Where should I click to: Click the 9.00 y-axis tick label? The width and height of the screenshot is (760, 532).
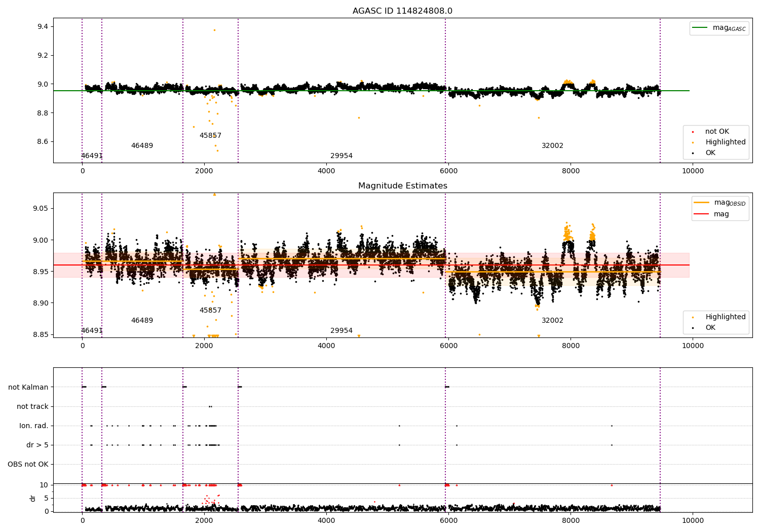(x=41, y=240)
